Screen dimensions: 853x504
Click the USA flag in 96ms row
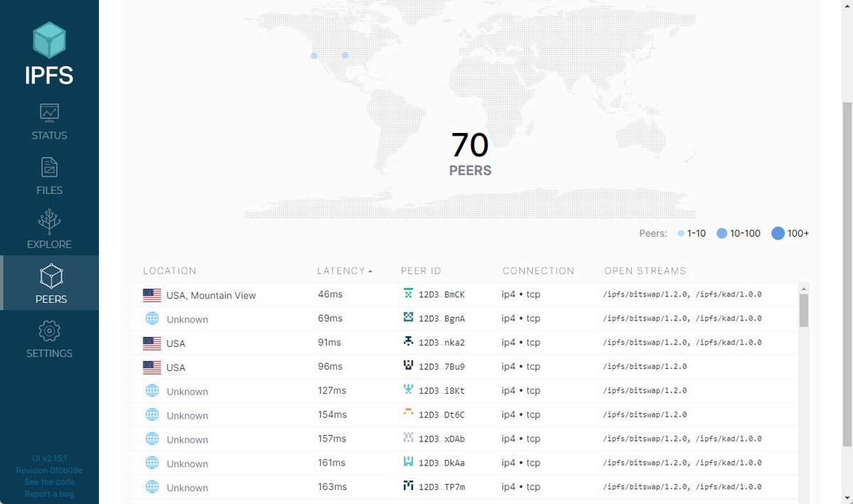click(152, 368)
